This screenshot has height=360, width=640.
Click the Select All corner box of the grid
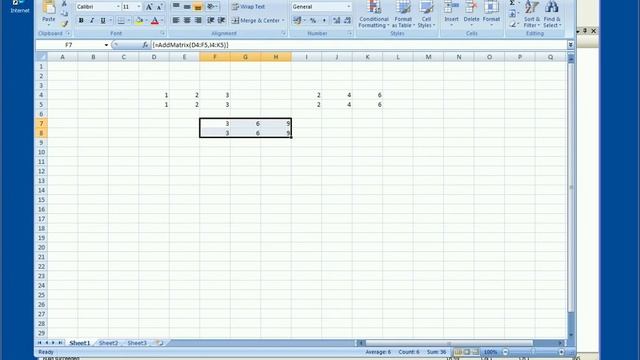tap(42, 57)
